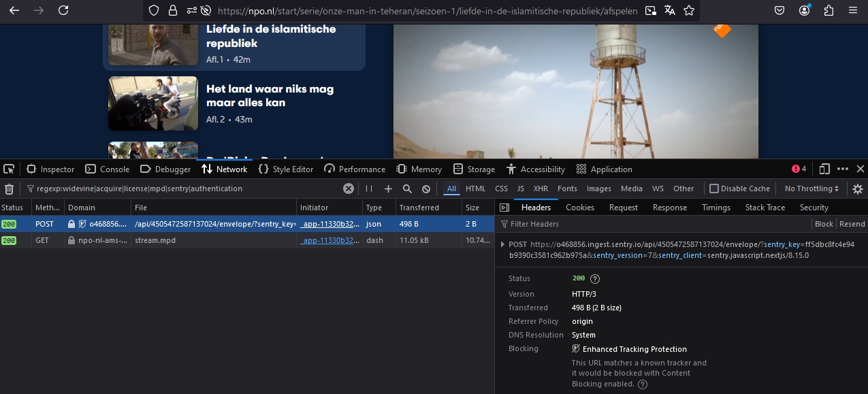Open the Cookies details tab
This screenshot has width=868, height=394.
tap(580, 208)
